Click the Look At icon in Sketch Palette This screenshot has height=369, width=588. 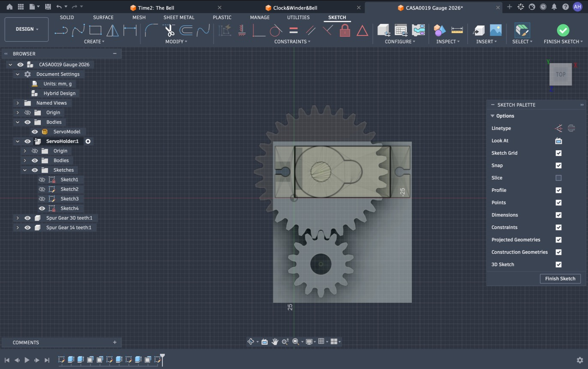[x=558, y=141]
